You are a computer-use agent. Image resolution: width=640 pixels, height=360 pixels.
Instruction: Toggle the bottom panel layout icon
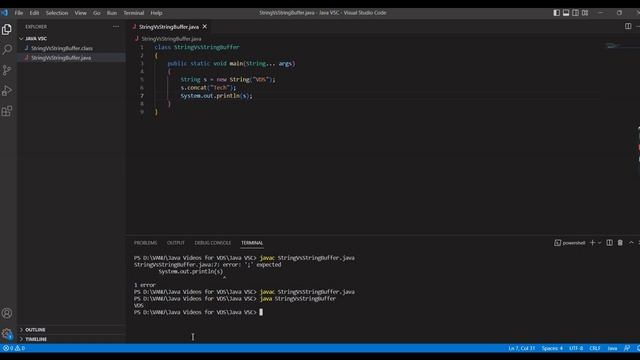(x=566, y=13)
